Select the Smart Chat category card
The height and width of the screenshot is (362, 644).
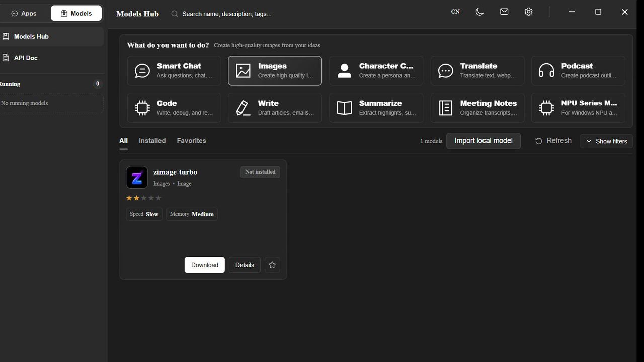click(174, 71)
